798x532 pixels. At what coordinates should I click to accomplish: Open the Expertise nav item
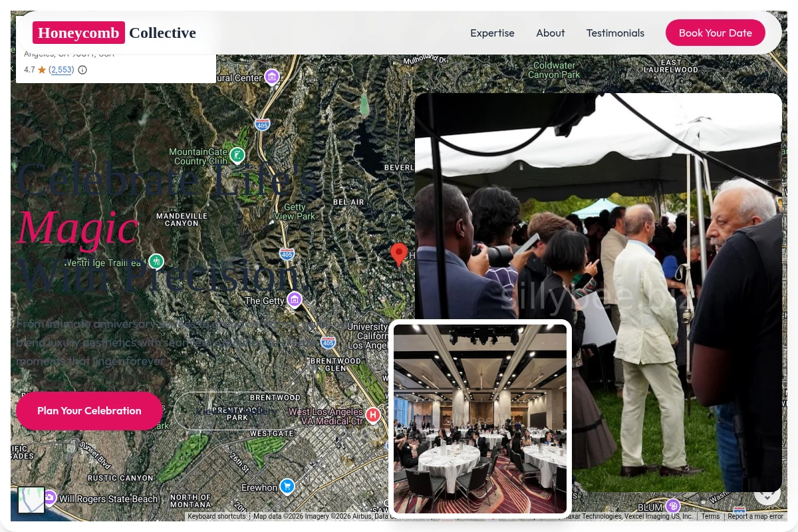[492, 33]
